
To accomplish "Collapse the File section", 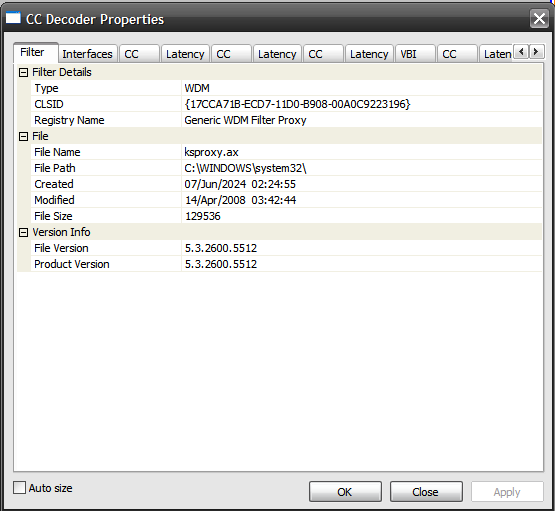I will [23, 137].
